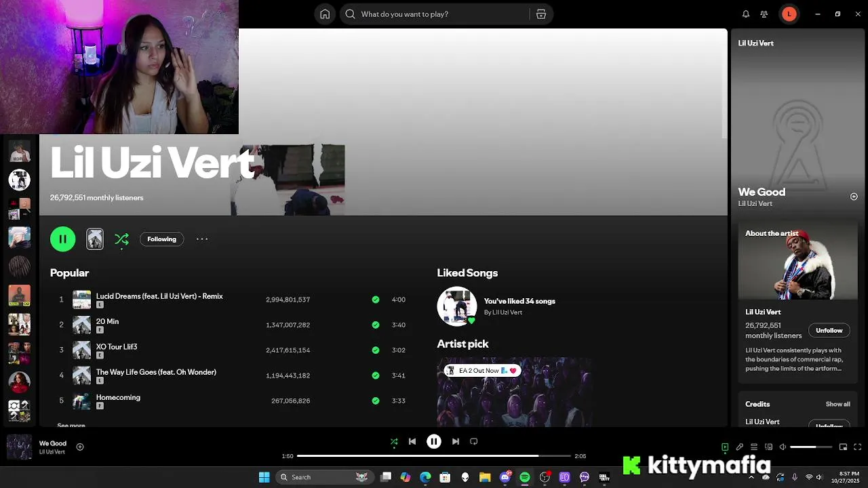The image size is (868, 488).
Task: Open the Browse icon in search bar
Action: (x=541, y=14)
